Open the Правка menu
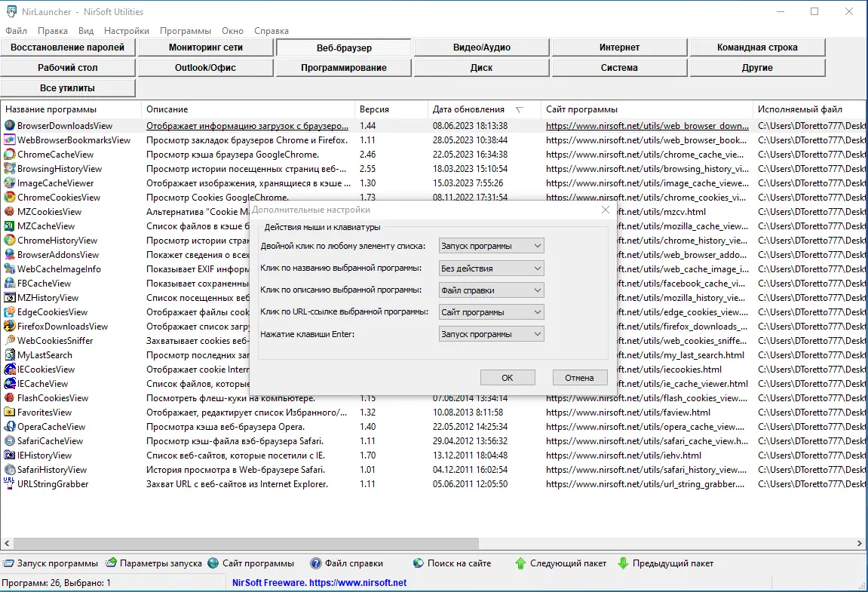868x592 pixels. pos(53,31)
